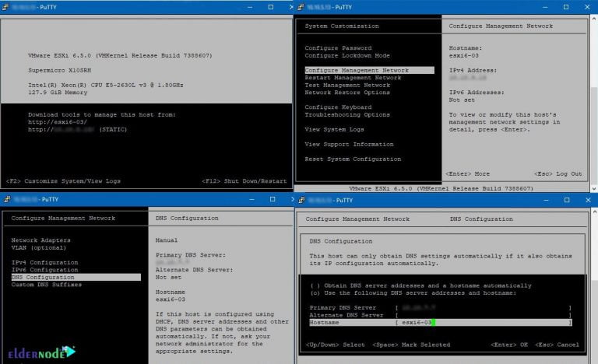Click '<Space> Mark Selected' hint
The height and width of the screenshot is (364, 598).
[411, 345]
